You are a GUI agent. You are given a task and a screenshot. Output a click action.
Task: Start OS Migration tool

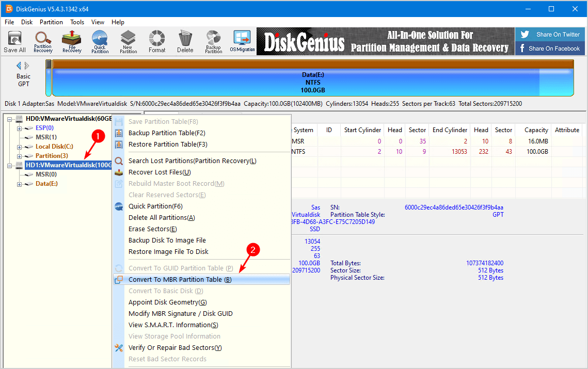tap(242, 42)
